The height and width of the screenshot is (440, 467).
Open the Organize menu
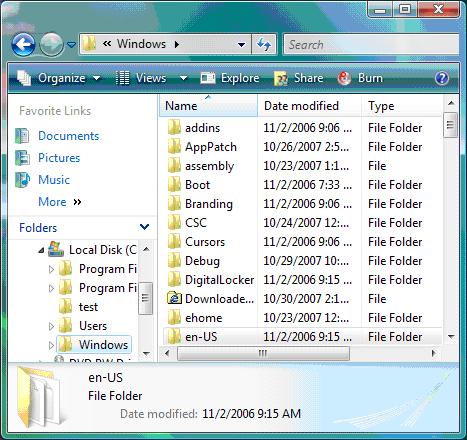(x=59, y=78)
